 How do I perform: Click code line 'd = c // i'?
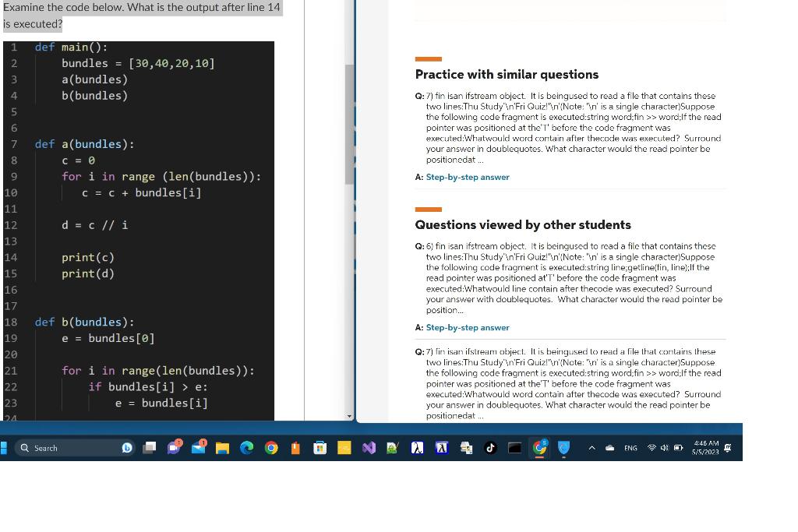pyautogui.click(x=94, y=225)
